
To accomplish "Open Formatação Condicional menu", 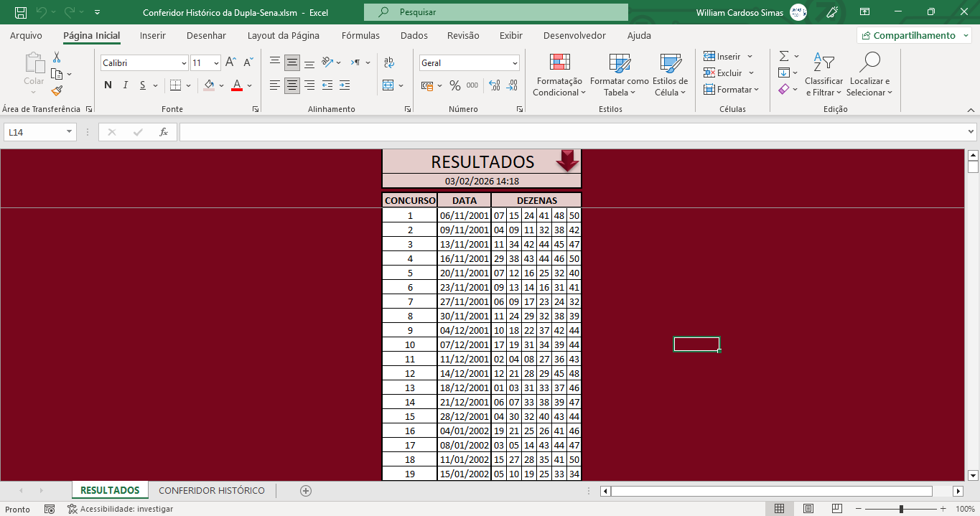I will pos(559,75).
